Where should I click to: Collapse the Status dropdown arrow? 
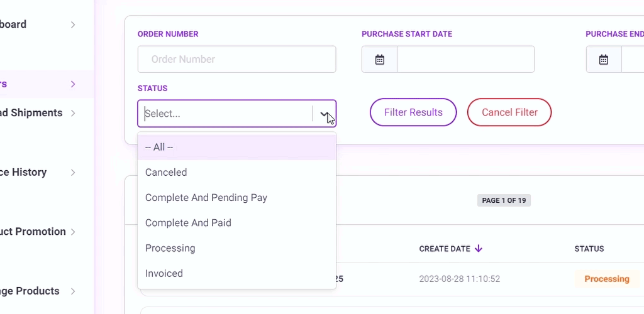[325, 114]
